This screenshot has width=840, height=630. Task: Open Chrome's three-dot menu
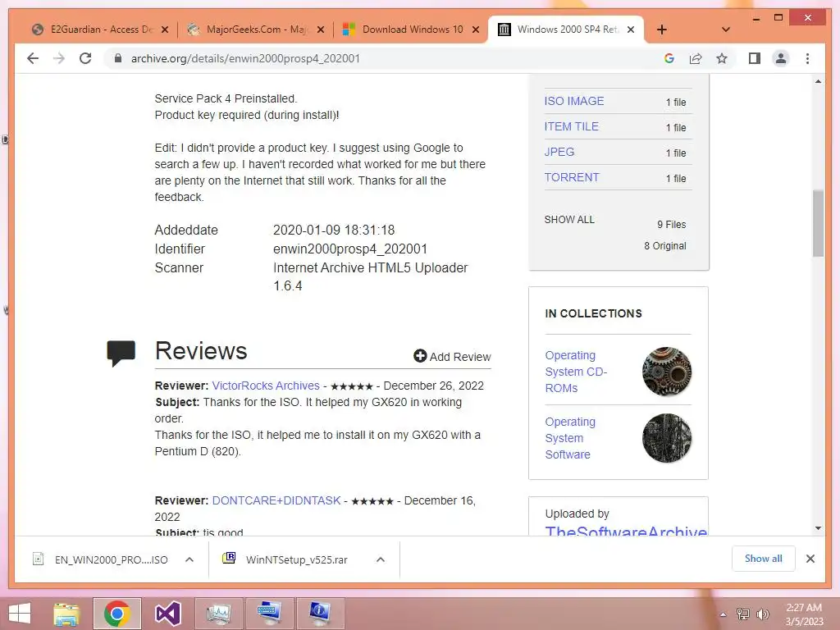click(807, 58)
